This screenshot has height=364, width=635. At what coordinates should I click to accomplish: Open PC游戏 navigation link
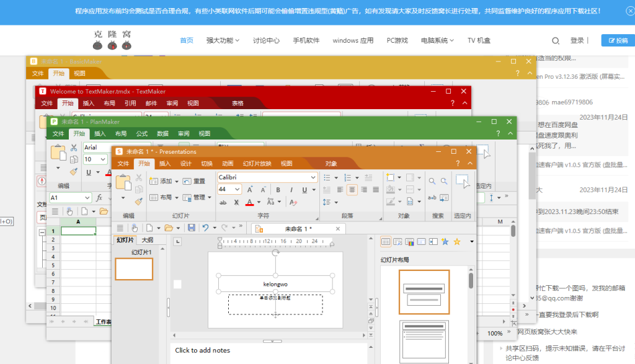point(397,40)
